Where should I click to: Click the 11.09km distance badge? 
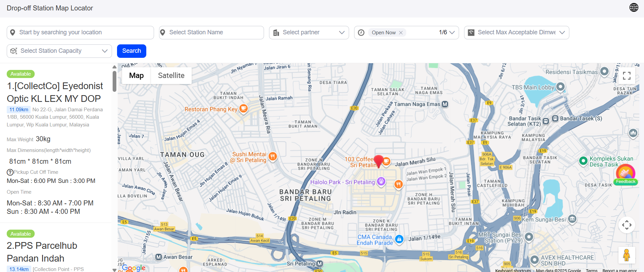pyautogui.click(x=19, y=110)
